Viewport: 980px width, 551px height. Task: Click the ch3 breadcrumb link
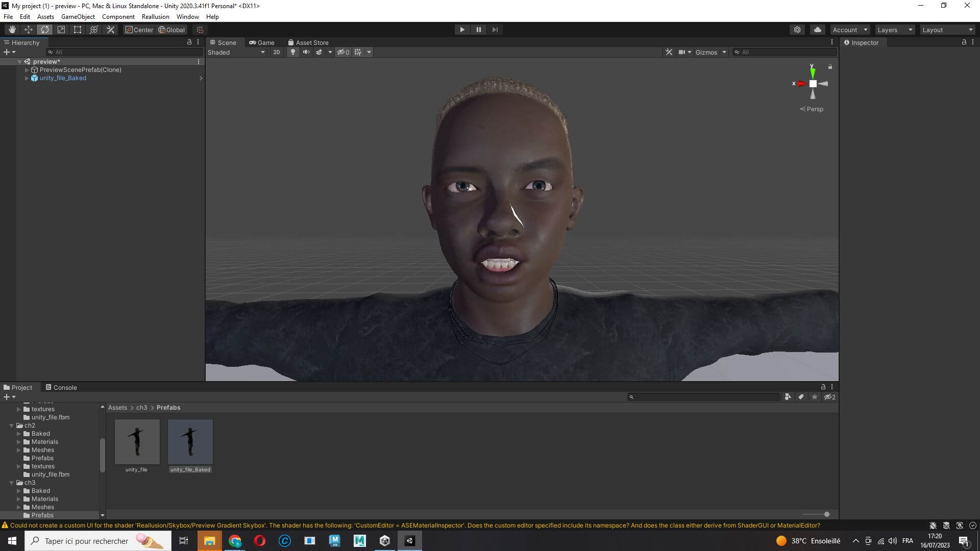tap(141, 408)
